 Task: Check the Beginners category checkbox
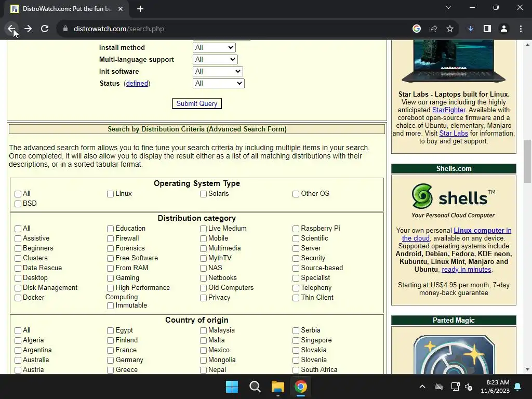tap(18, 249)
